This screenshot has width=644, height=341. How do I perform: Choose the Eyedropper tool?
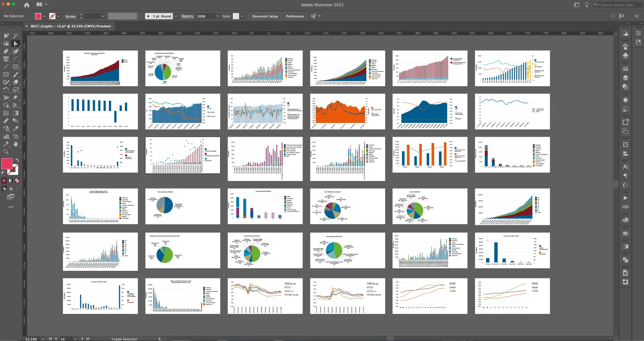(x=16, y=129)
